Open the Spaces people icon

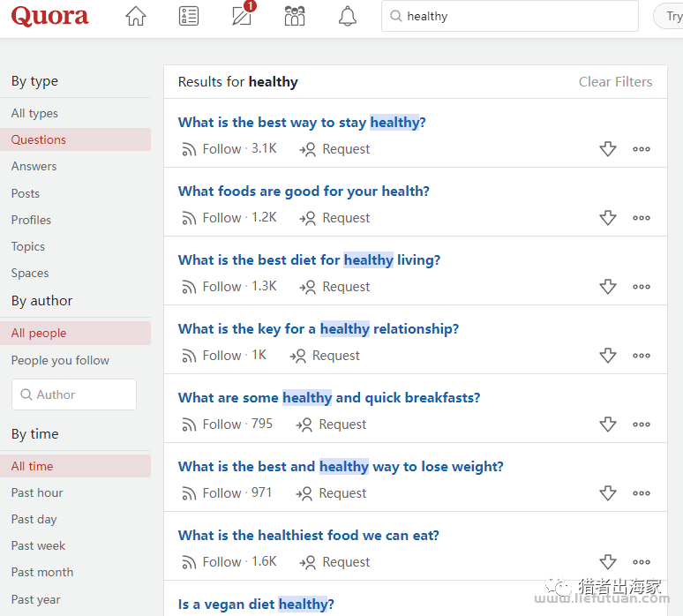click(295, 16)
